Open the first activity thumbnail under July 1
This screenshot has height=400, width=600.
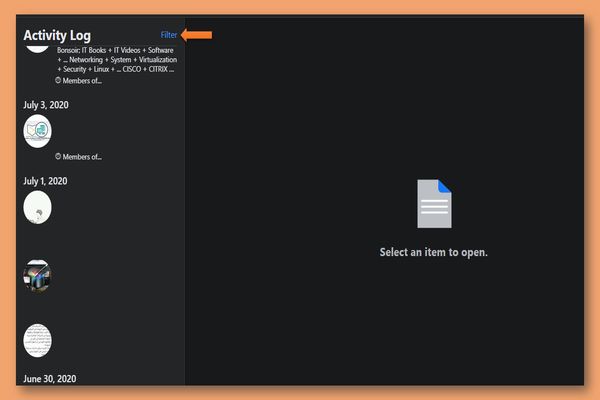37,207
